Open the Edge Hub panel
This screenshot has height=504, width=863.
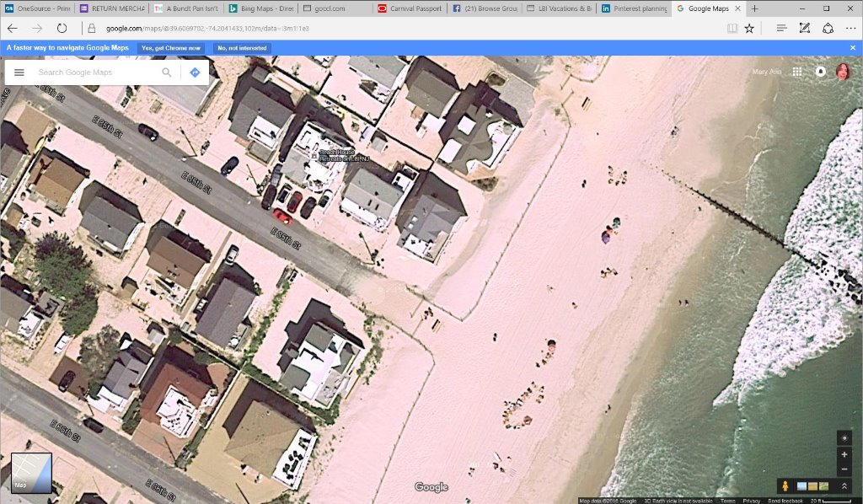click(781, 28)
